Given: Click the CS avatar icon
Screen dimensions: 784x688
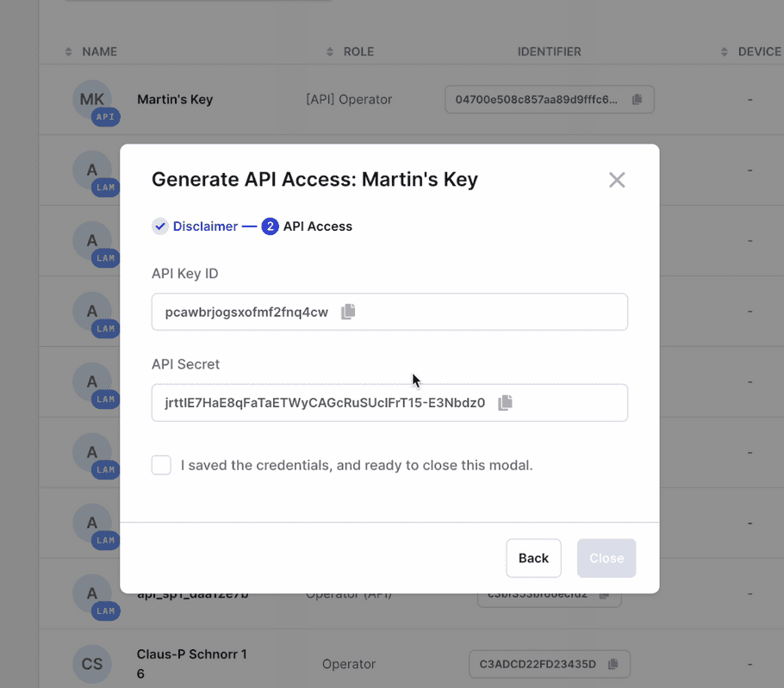Looking at the screenshot, I should click(92, 664).
